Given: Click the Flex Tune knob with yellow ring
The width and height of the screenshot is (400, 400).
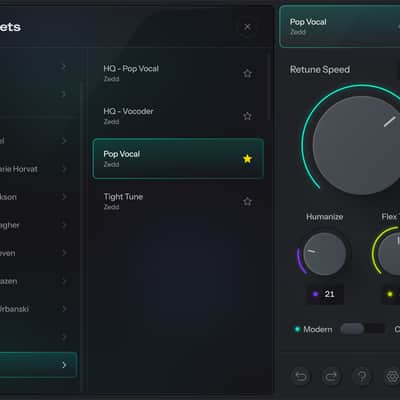Looking at the screenshot, I should point(390,254).
